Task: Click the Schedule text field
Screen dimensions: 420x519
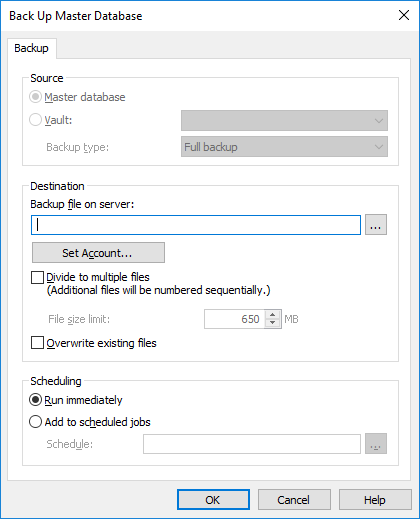Action: click(252, 444)
